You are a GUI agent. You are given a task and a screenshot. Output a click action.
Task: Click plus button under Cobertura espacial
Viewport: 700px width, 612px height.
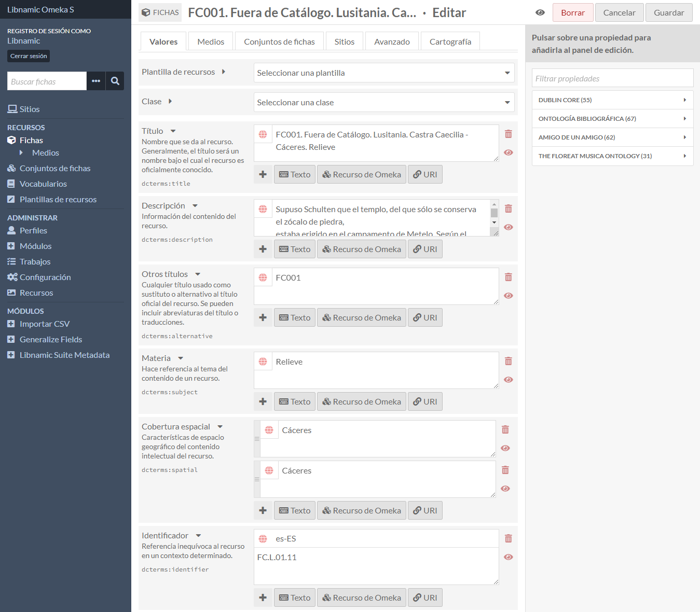(x=263, y=510)
